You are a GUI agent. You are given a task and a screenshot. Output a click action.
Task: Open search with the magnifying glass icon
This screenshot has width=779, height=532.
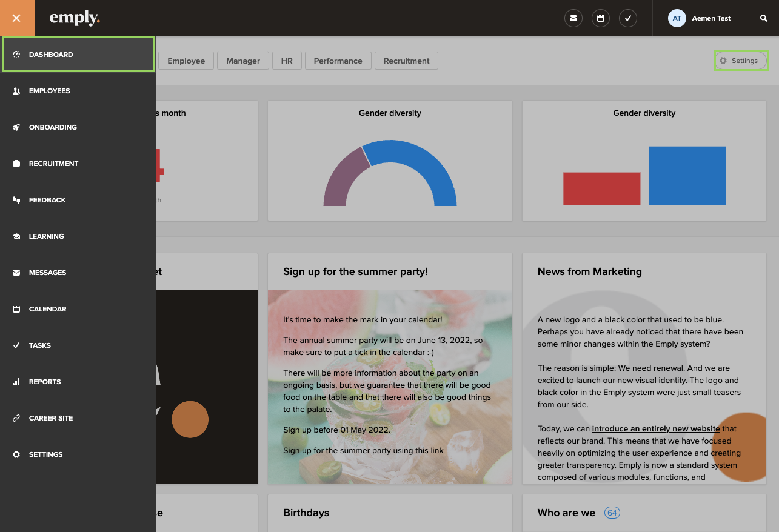764,18
